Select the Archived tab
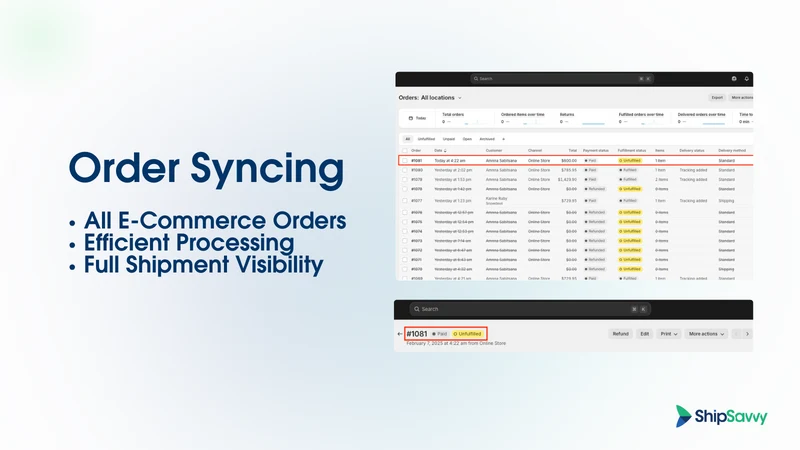The width and height of the screenshot is (800, 450). pos(487,139)
